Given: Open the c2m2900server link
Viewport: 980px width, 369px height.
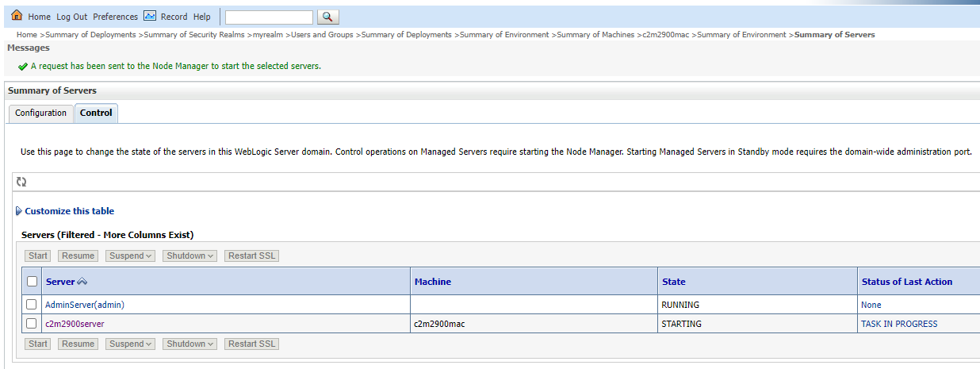Looking at the screenshot, I should (x=75, y=324).
